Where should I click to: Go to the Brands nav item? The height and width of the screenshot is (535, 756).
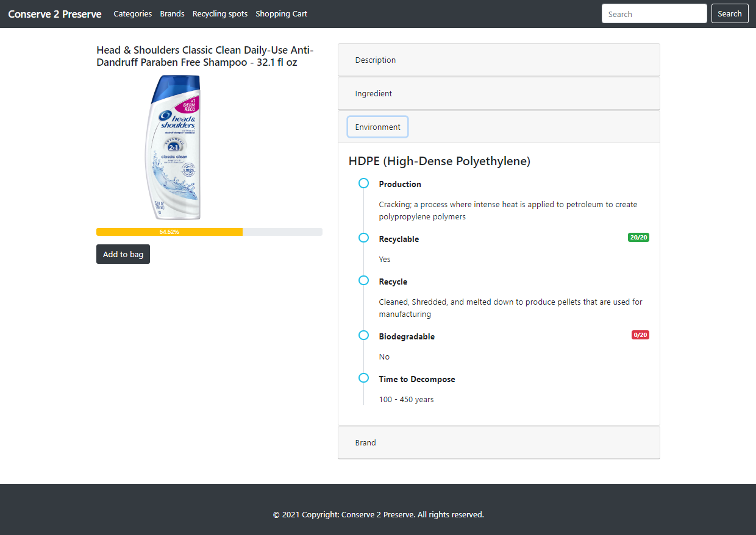pos(172,13)
